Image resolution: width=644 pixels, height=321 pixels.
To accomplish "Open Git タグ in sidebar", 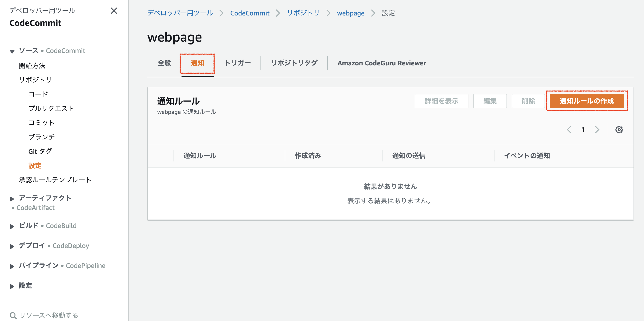I will pyautogui.click(x=40, y=151).
